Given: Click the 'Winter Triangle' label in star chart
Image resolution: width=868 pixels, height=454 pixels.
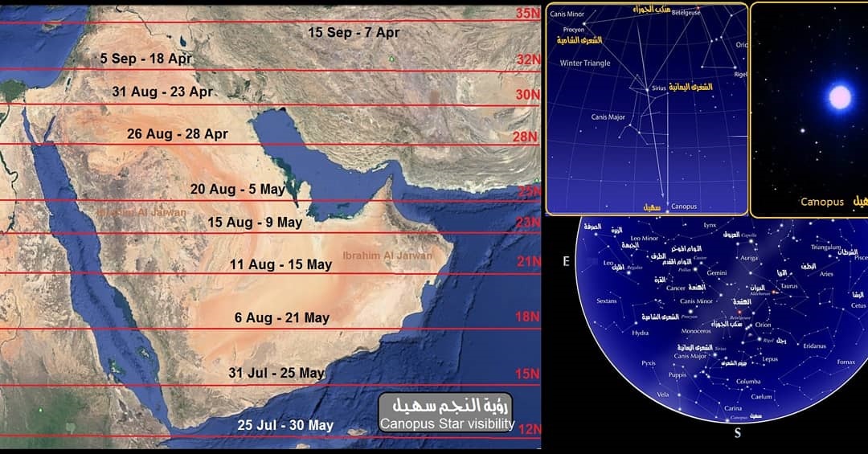Looking at the screenshot, I should point(584,63).
